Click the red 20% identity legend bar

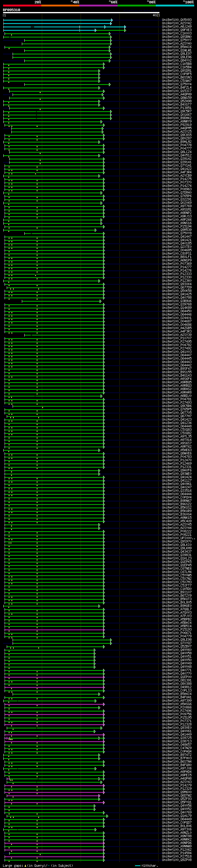22,6
